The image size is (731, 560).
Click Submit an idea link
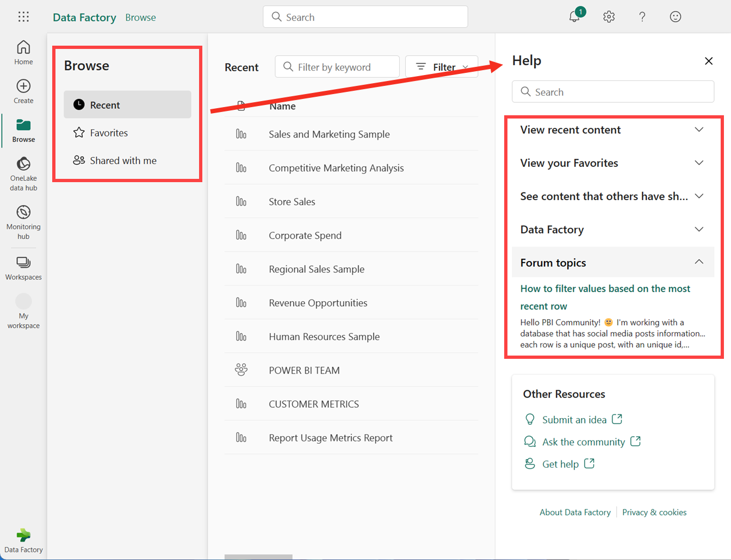click(x=574, y=420)
